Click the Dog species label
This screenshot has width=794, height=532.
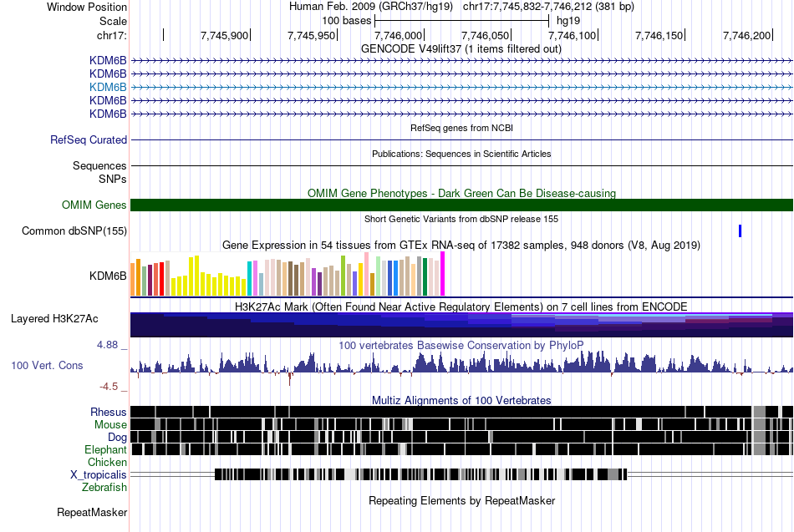tap(117, 438)
